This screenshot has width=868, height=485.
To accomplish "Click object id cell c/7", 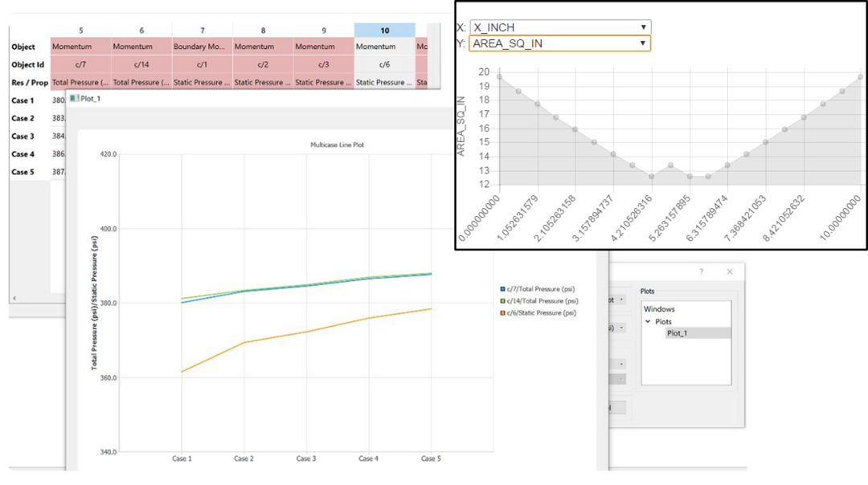I will tap(81, 65).
